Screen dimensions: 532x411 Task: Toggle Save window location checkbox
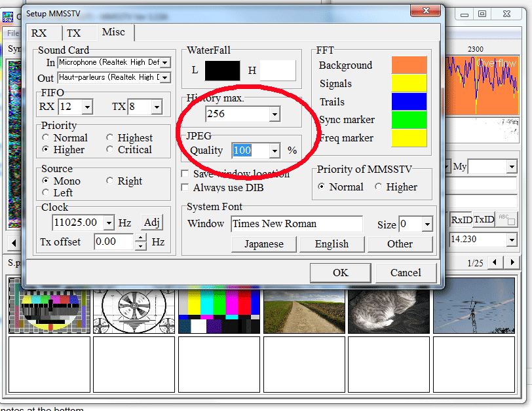click(185, 174)
